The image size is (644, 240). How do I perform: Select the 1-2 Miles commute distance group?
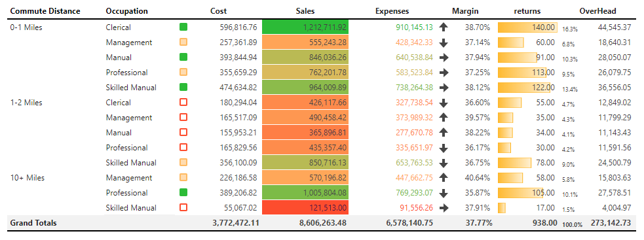26,103
